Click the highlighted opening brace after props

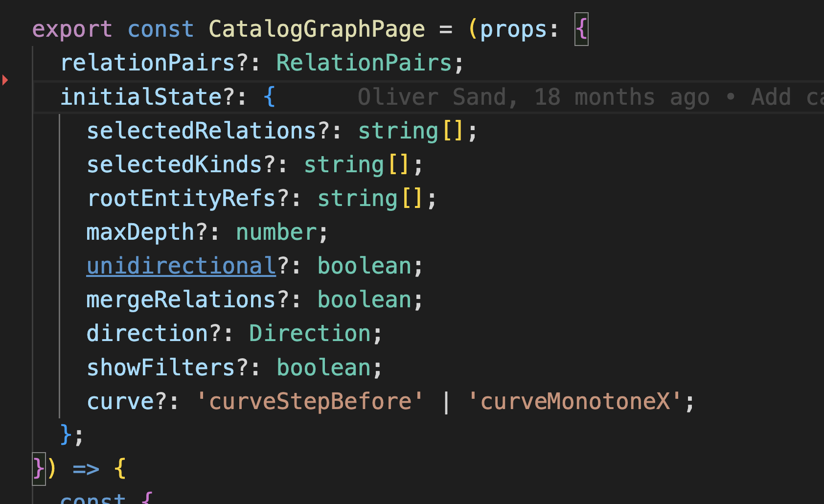click(580, 29)
